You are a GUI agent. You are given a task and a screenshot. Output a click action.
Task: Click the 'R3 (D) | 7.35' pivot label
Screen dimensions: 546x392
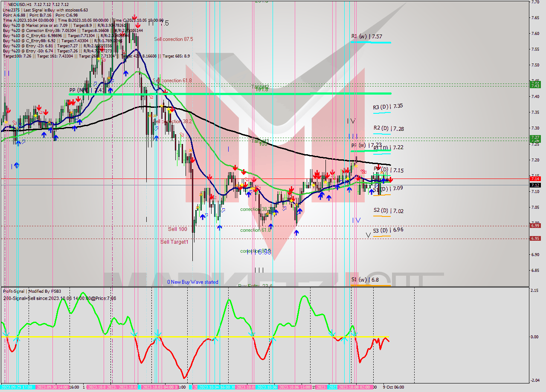click(x=388, y=107)
